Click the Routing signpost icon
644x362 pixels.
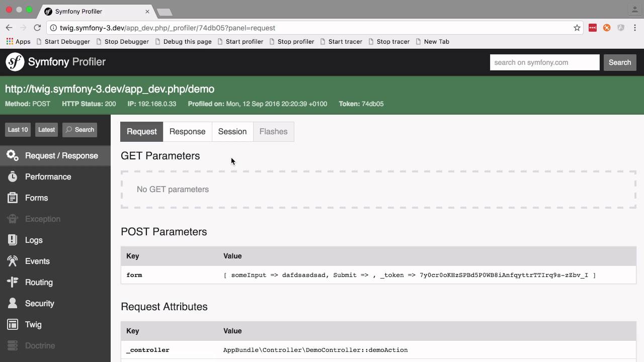(x=13, y=282)
